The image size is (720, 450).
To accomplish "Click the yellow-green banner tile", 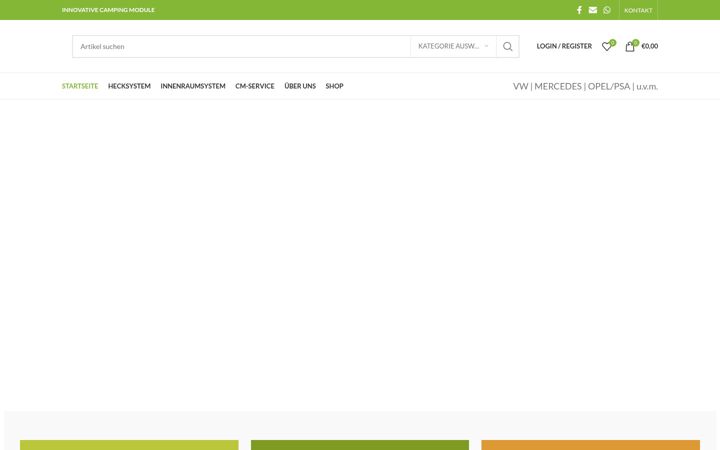I will [x=129, y=445].
